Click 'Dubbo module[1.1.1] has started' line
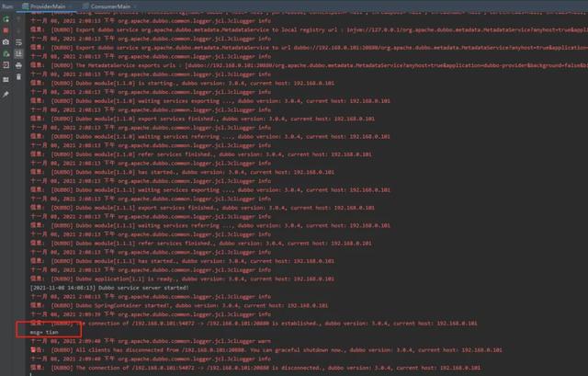 point(182,261)
